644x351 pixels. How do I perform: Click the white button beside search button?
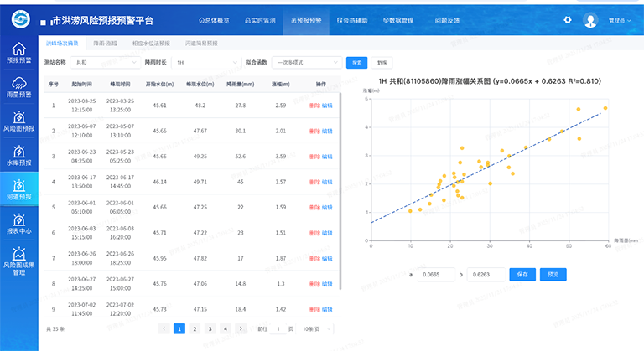click(382, 62)
